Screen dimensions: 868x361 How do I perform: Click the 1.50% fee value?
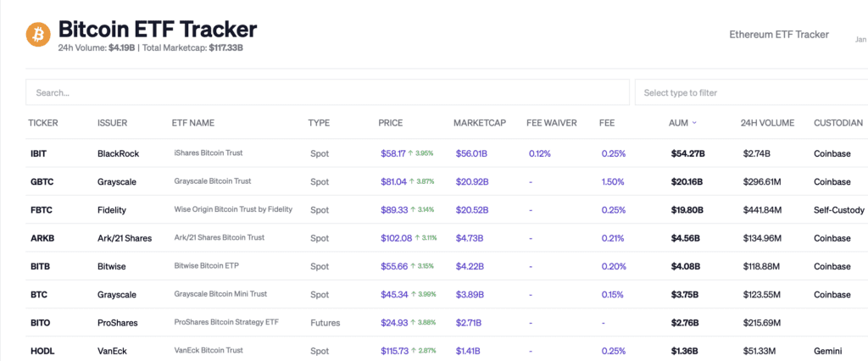click(613, 182)
